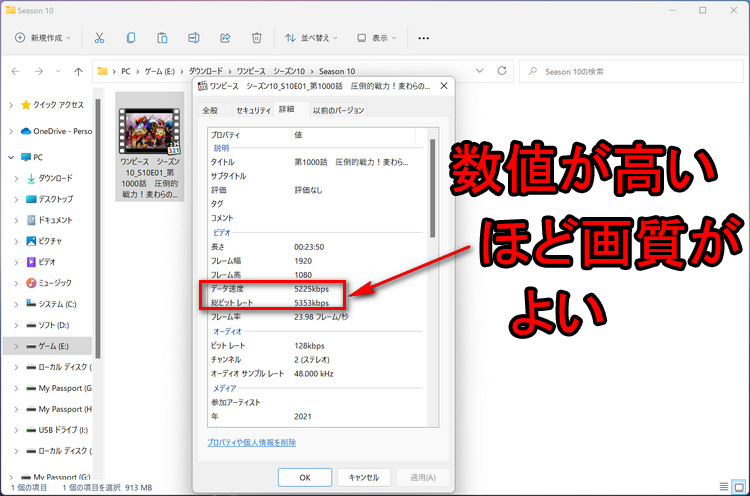Click the properties list vertical scrollbar
This screenshot has height=496, width=750.
point(432,188)
